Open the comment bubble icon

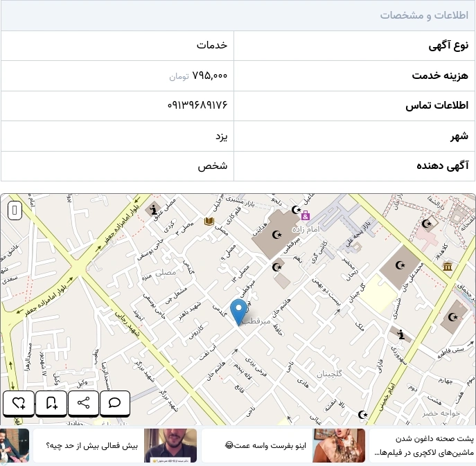115,403
